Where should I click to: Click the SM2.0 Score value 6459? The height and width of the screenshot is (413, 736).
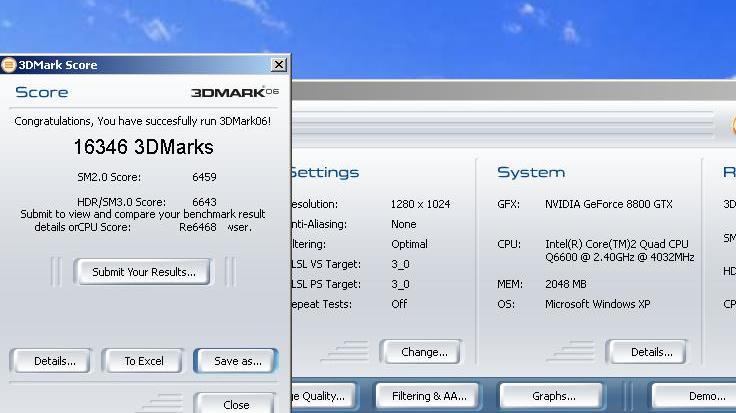(x=204, y=177)
